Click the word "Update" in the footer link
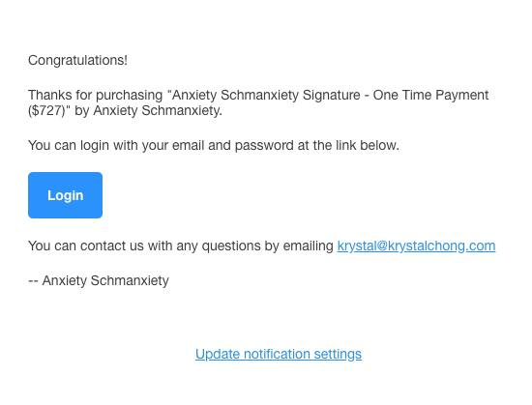The height and width of the screenshot is (405, 532). point(218,354)
